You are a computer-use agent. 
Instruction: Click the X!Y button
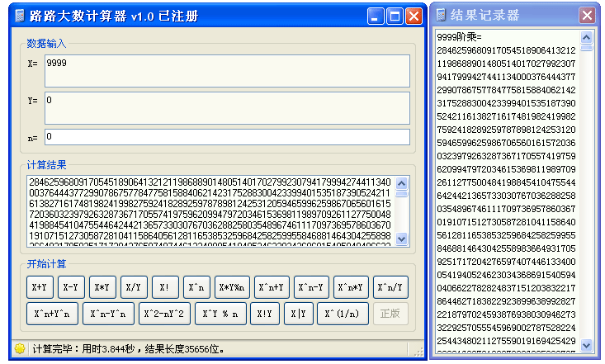pyautogui.click(x=265, y=314)
